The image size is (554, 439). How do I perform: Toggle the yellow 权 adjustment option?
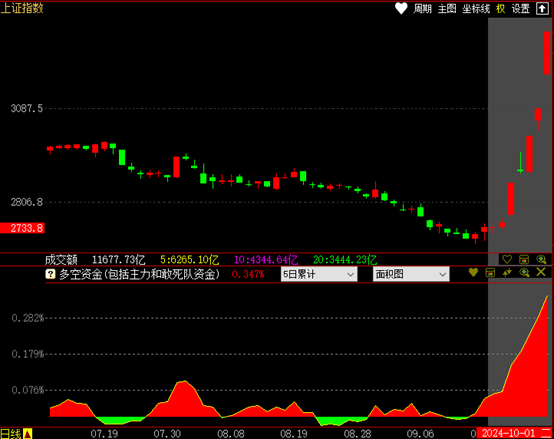[501, 9]
